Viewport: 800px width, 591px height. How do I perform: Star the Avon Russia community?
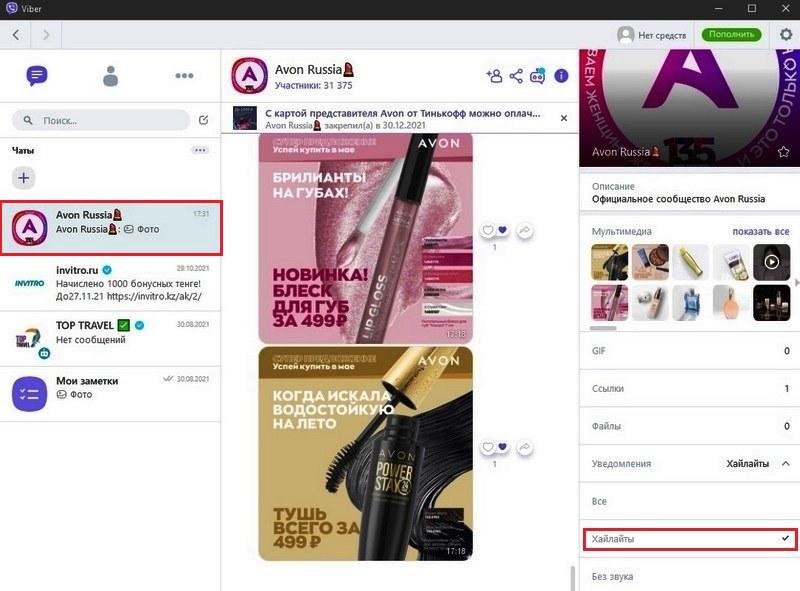click(784, 152)
